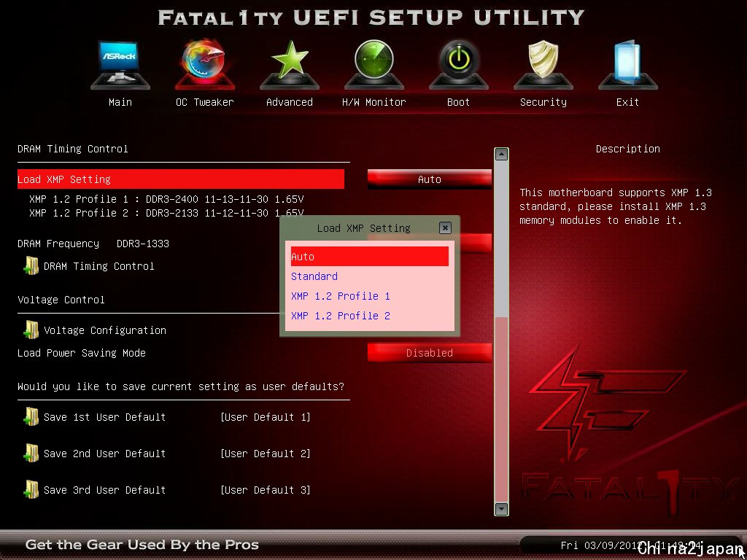Select XMP 1.2 Profile 1 in popup list
This screenshot has width=747, height=560.
[369, 296]
